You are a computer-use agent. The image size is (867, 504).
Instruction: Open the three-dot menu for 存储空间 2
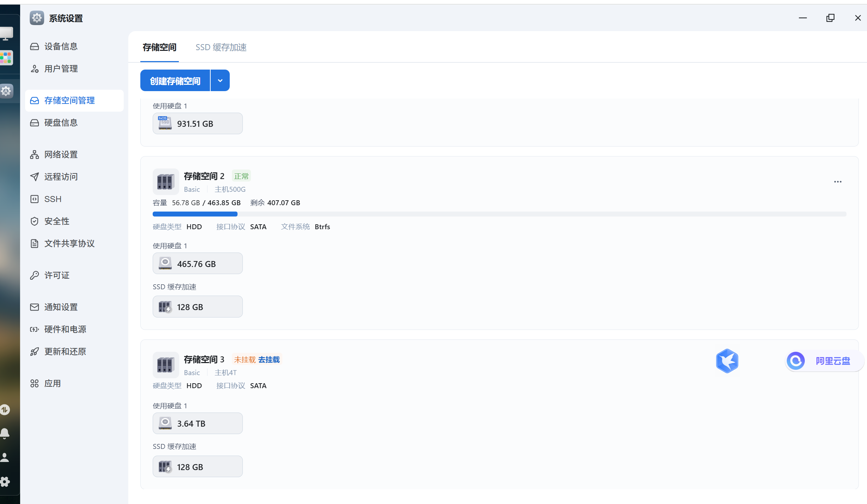pos(838,182)
